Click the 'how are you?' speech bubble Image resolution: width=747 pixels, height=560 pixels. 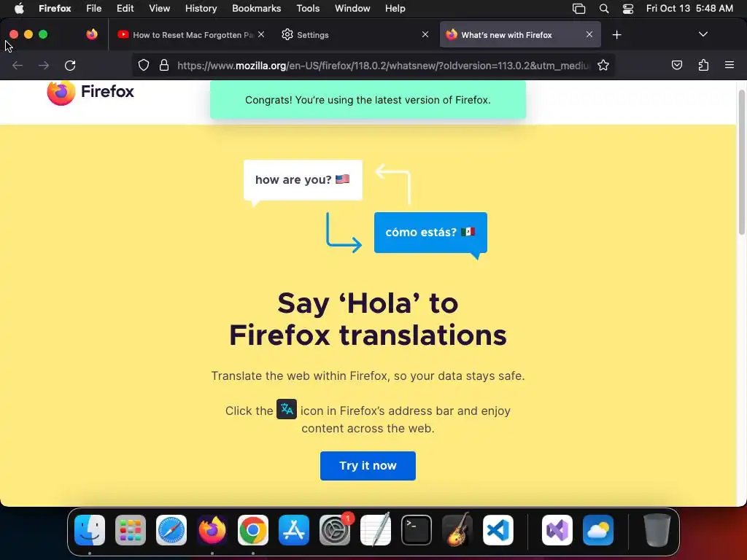[303, 180]
